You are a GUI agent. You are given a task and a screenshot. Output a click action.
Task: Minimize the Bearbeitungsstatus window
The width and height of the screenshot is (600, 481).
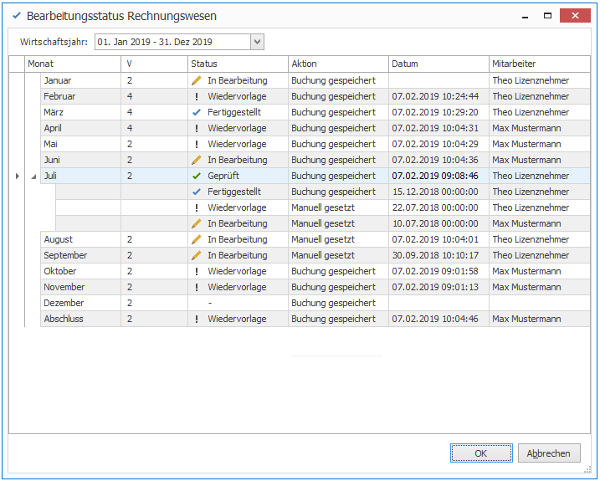(x=525, y=16)
